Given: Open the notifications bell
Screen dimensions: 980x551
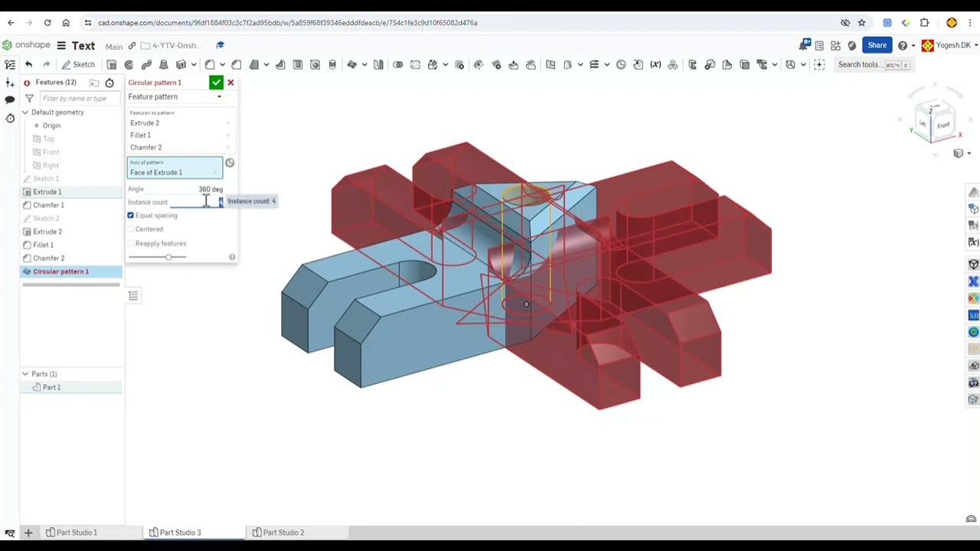Looking at the screenshot, I should pyautogui.click(x=804, y=45).
